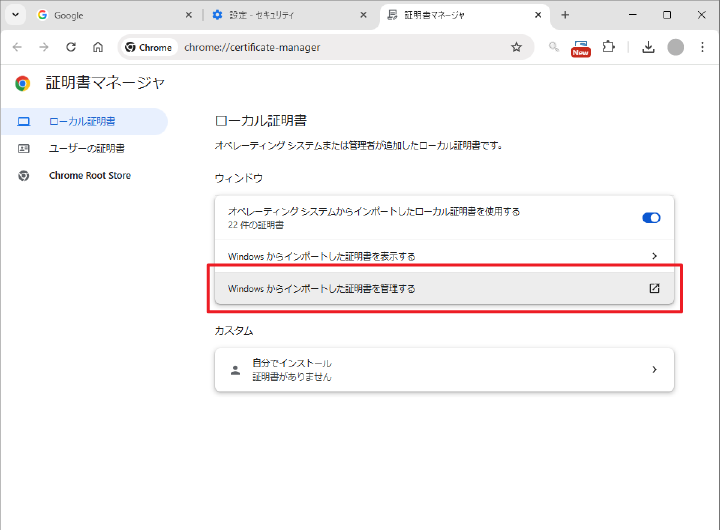Click the profile avatar icon
This screenshot has height=530, width=720.
point(676,47)
